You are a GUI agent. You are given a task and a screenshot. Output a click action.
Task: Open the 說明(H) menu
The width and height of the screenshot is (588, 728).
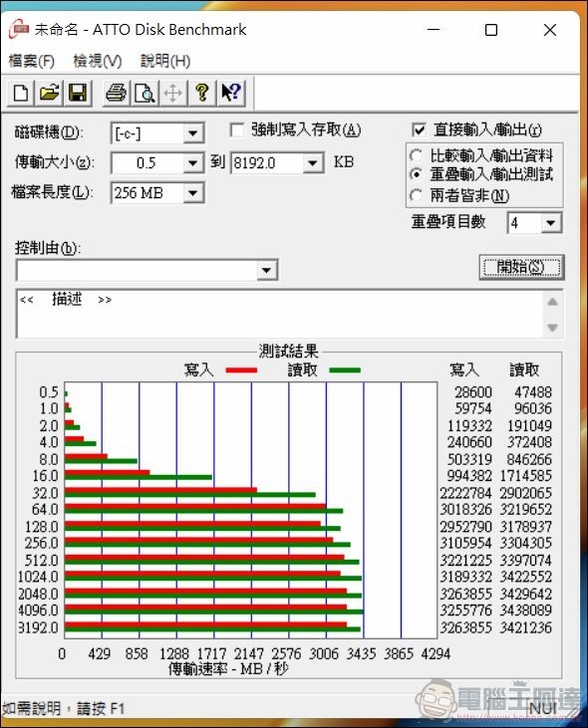(x=165, y=61)
